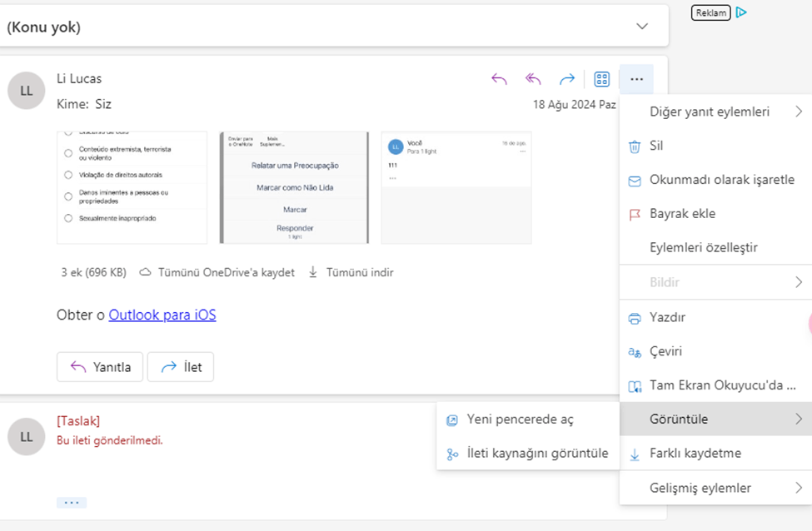Image resolution: width=812 pixels, height=531 pixels.
Task: Click the Reply All double-arrow icon
Action: [533, 79]
